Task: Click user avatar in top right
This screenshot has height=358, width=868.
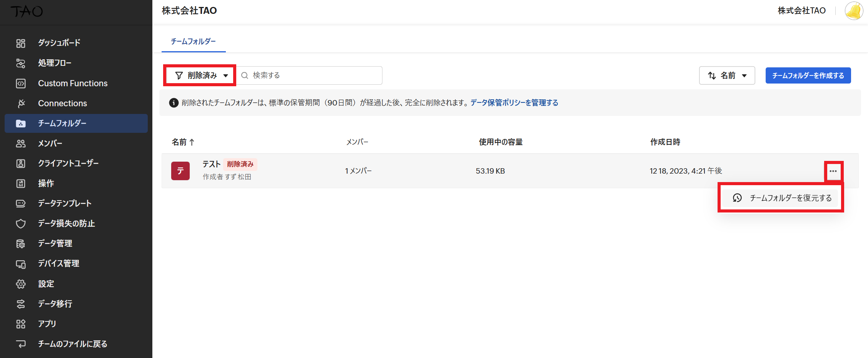Action: (853, 11)
